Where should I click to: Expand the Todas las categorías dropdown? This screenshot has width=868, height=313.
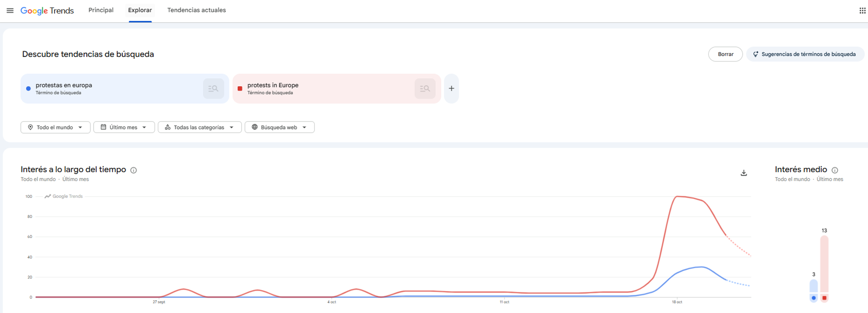(x=200, y=127)
